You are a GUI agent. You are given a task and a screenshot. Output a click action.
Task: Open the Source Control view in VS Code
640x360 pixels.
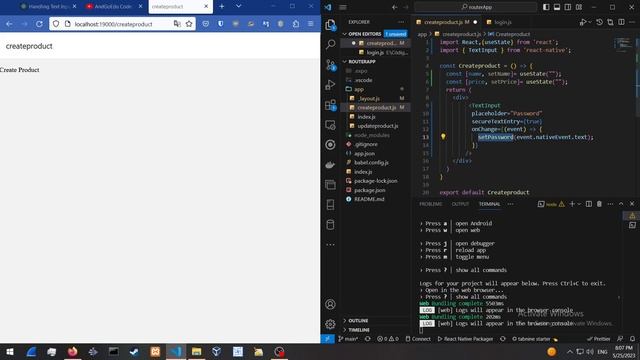(x=330, y=65)
